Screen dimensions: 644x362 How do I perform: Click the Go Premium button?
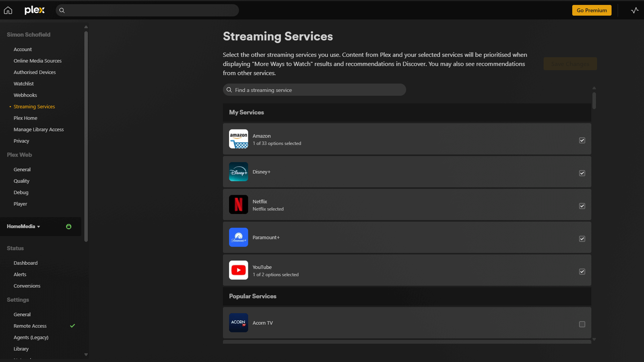(591, 10)
